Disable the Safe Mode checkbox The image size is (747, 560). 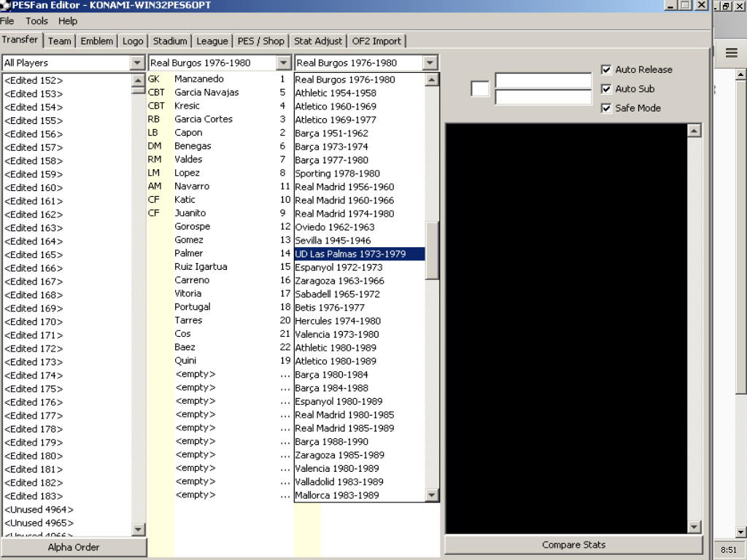[606, 108]
